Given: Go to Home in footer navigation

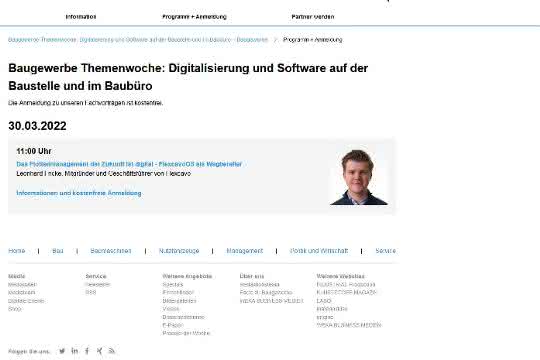Looking at the screenshot, I should (x=17, y=251).
